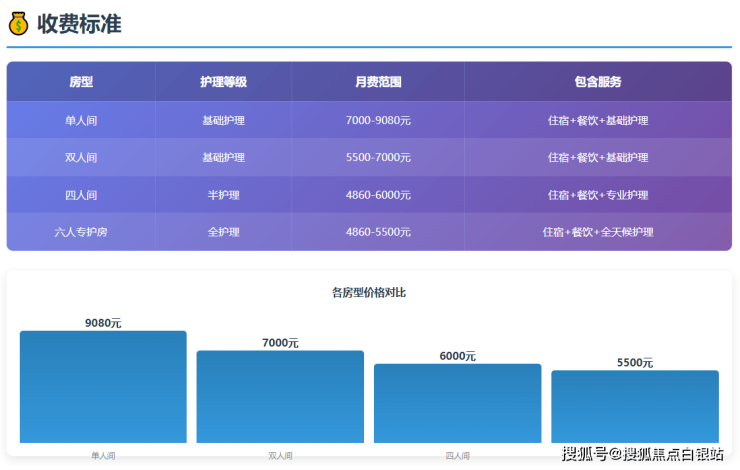The height and width of the screenshot is (470, 740).
Task: Click the 半护理 care level cell
Action: coord(223,195)
